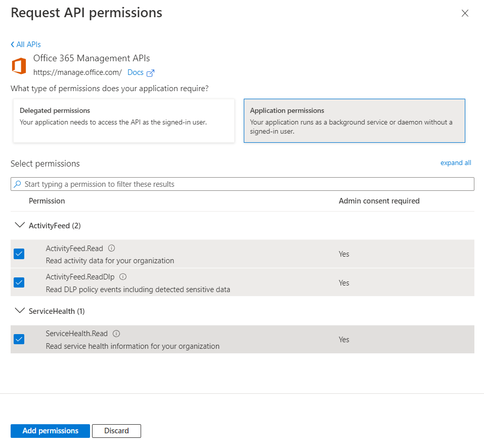
Task: Click Add permissions button
Action: click(x=50, y=431)
